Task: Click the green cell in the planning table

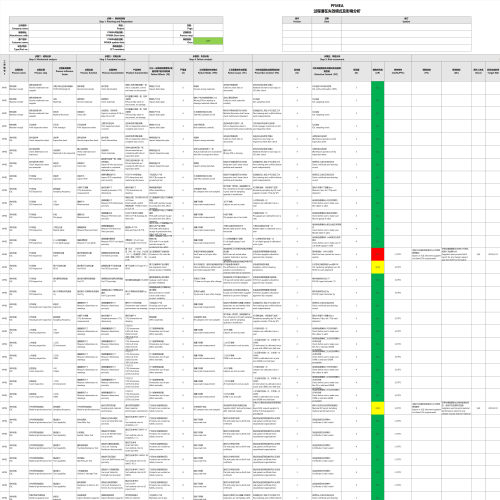Action: pos(208,41)
